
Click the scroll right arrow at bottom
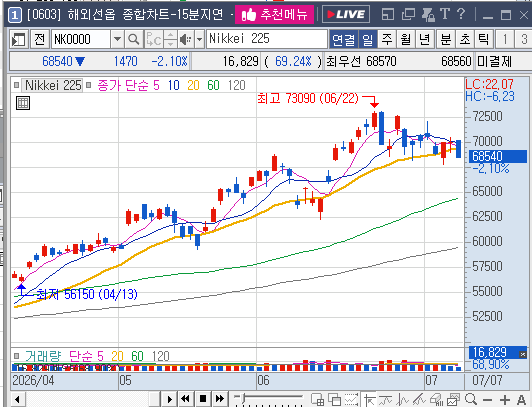coord(169,399)
